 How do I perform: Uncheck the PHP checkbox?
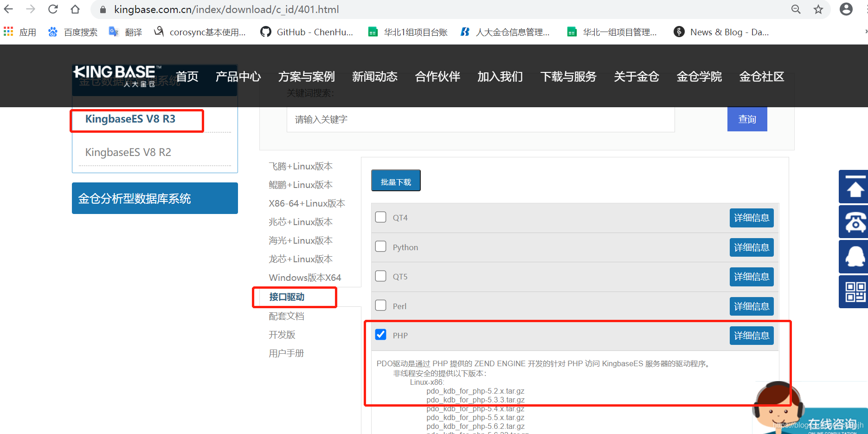click(380, 335)
